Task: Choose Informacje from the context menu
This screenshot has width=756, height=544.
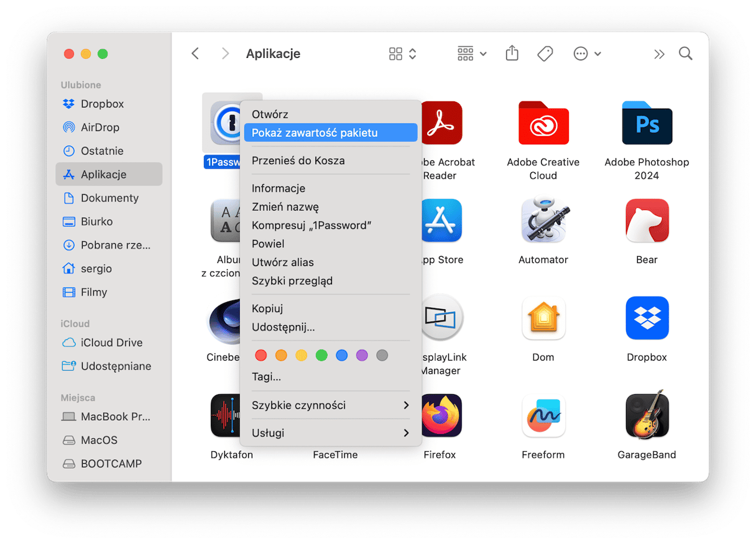Action: tap(331, 188)
